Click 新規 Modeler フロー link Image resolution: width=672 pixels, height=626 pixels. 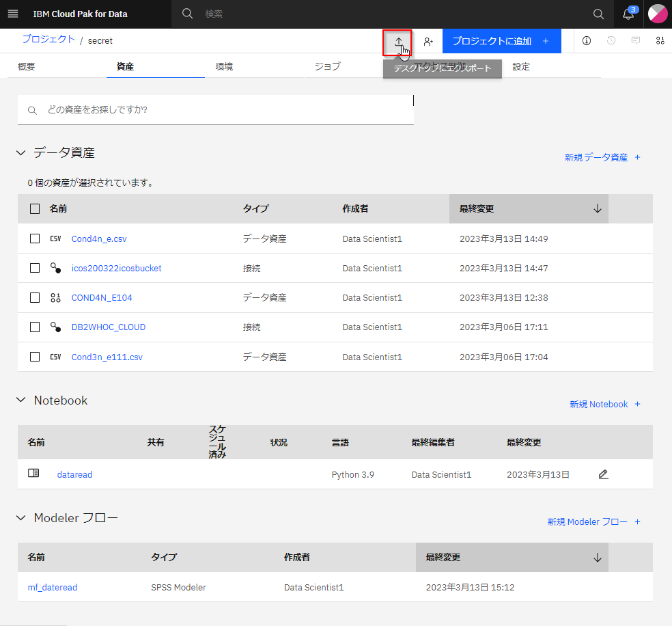point(587,522)
